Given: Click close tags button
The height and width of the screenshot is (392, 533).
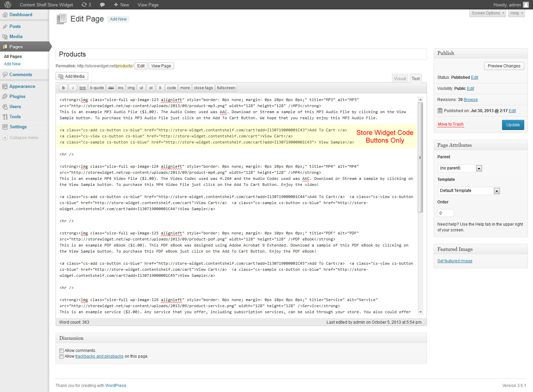Looking at the screenshot, I should (x=203, y=88).
